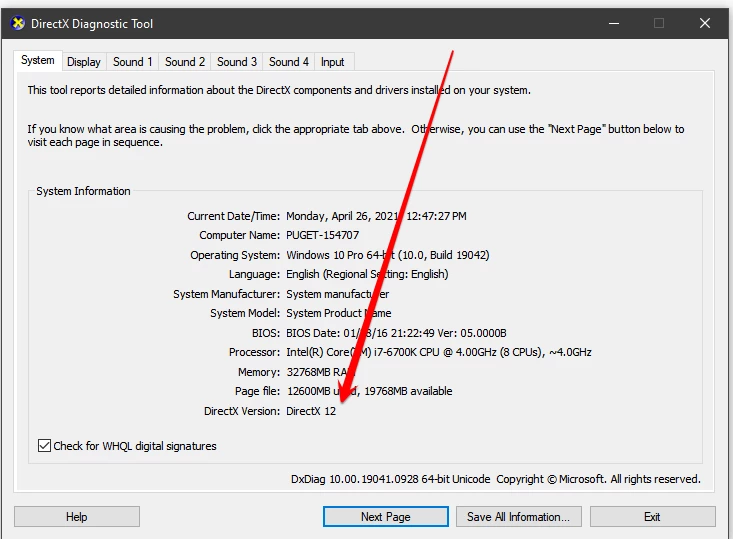Open the Sound 2 tab
Image resolution: width=733 pixels, height=539 pixels.
[x=185, y=62]
